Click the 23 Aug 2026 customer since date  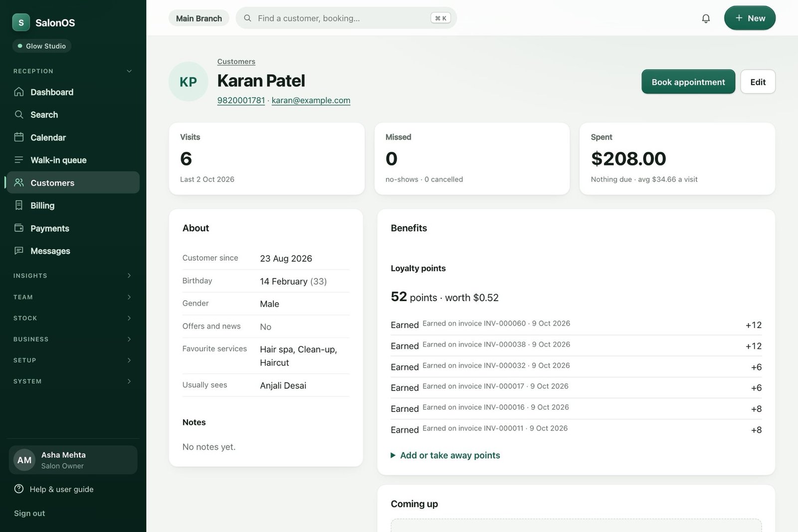coord(286,258)
